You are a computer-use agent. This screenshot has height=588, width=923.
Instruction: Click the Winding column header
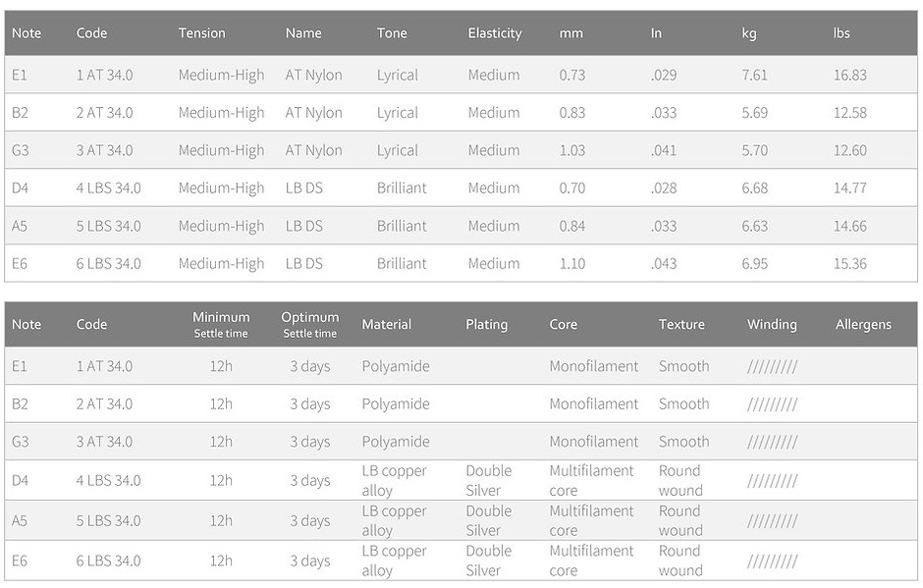click(x=772, y=325)
